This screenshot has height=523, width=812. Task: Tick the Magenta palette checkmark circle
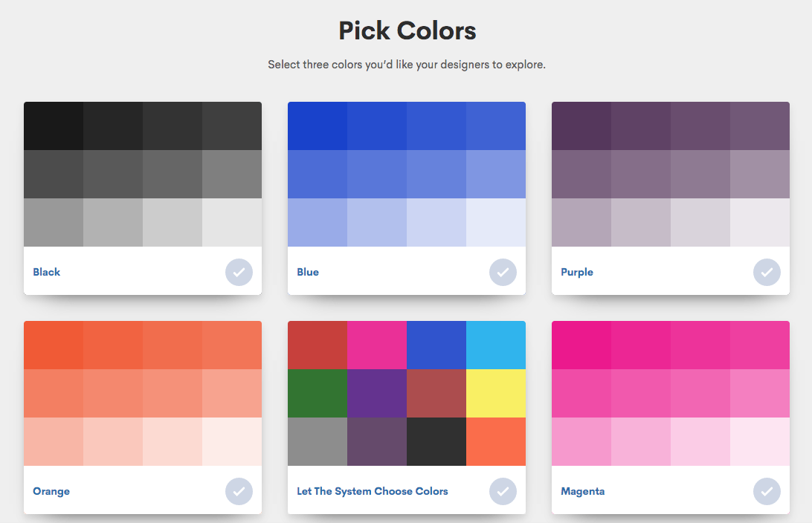[767, 491]
